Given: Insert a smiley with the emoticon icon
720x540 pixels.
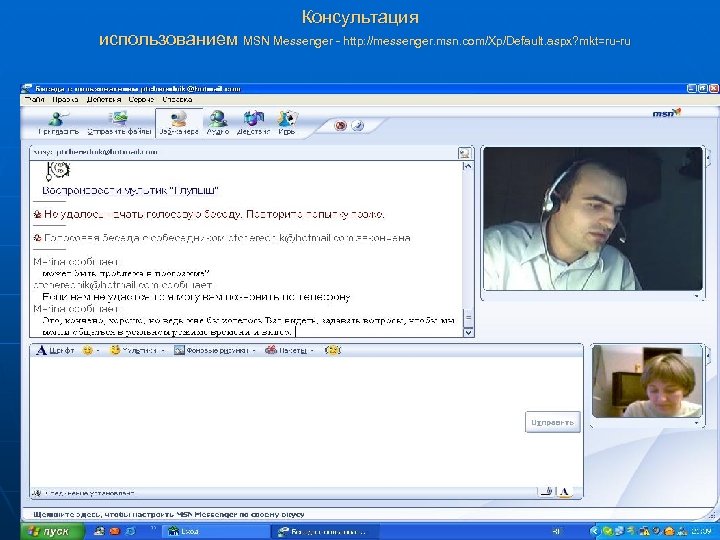Looking at the screenshot, I should (87, 350).
